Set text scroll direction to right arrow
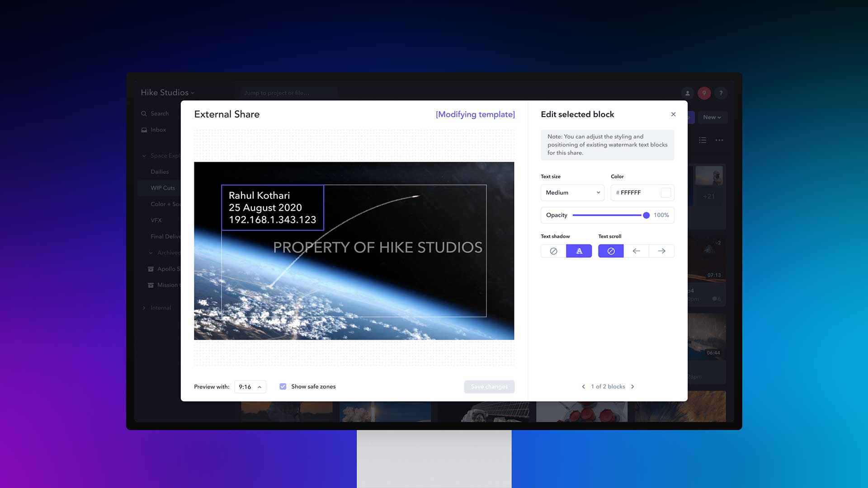 [x=661, y=251]
